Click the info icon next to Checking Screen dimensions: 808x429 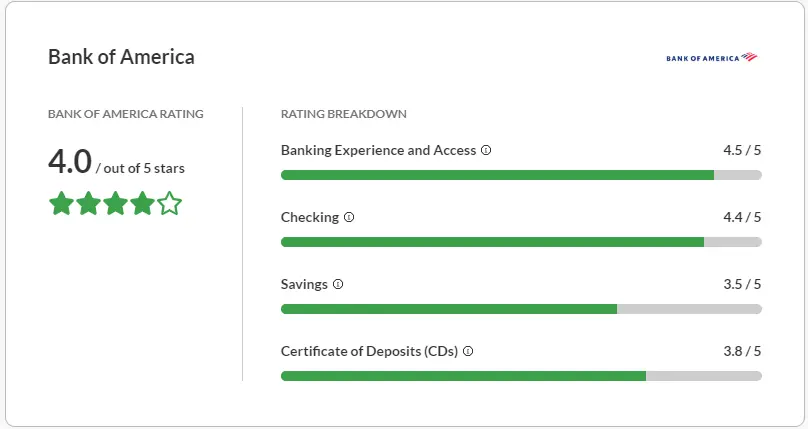click(x=349, y=217)
